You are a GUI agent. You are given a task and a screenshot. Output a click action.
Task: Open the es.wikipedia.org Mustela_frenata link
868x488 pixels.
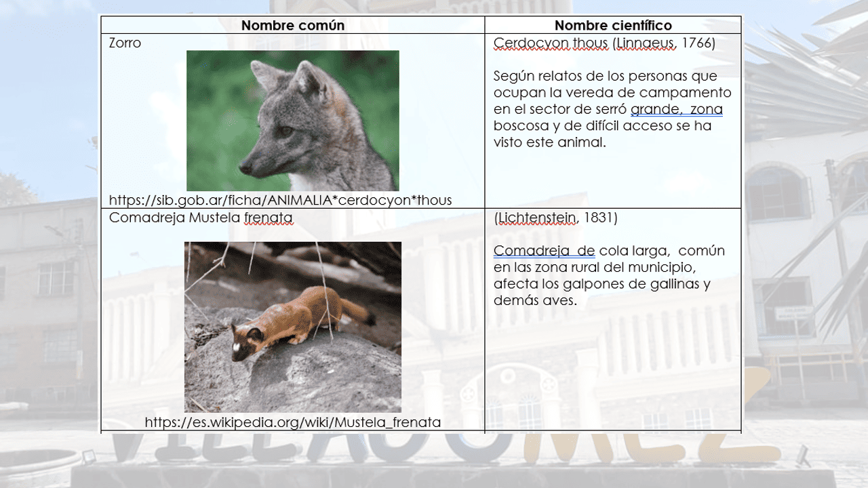point(292,422)
